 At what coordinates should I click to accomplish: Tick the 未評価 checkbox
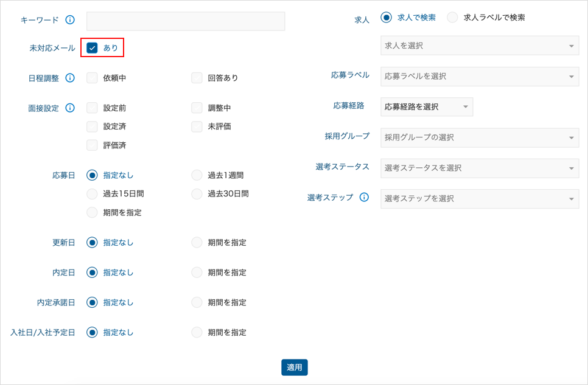coord(197,127)
